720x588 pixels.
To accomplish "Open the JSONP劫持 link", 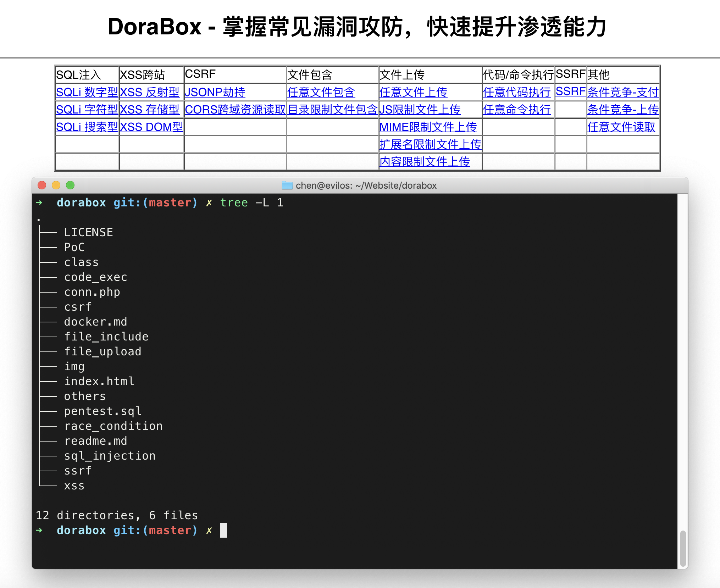I will [215, 92].
